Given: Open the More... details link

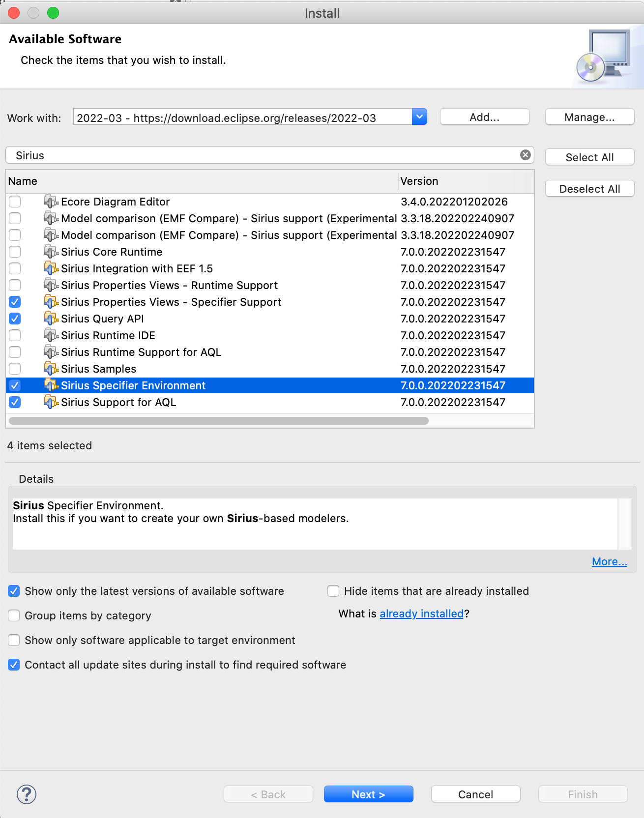Looking at the screenshot, I should point(610,561).
